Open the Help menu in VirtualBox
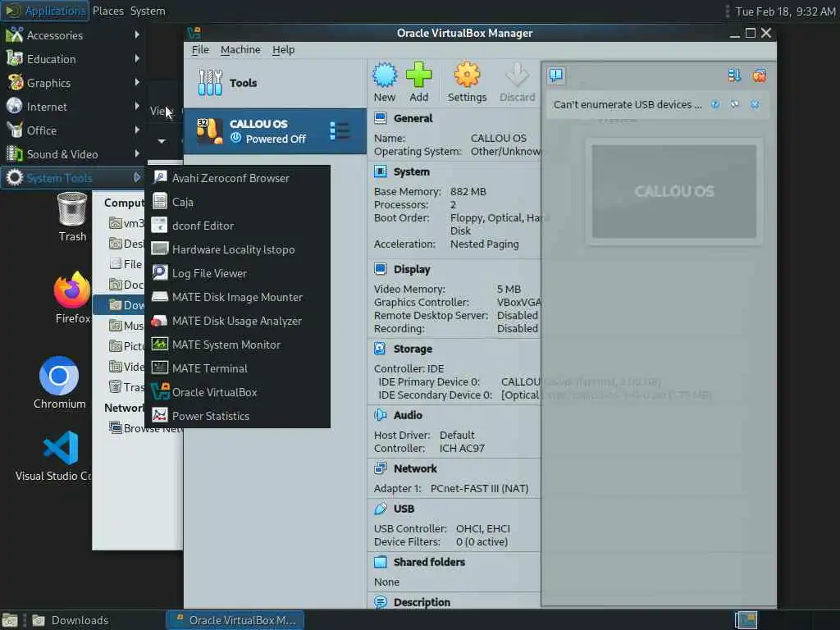 283,50
